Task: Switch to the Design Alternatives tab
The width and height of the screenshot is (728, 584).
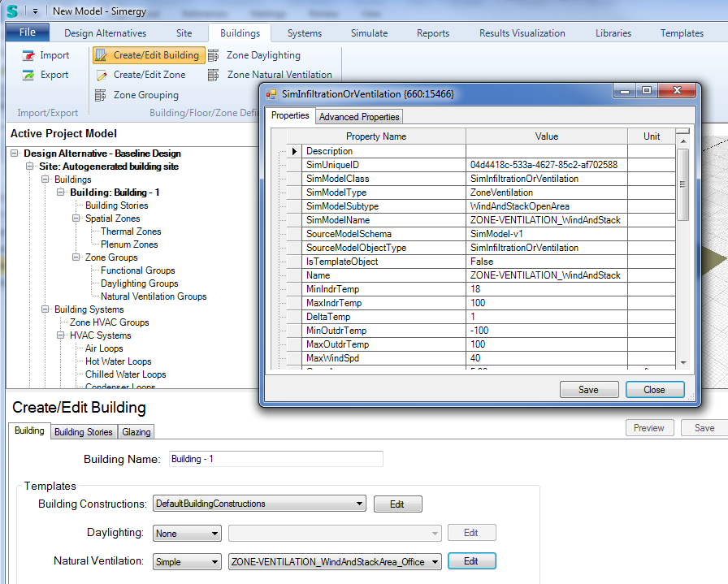Action: coord(106,33)
